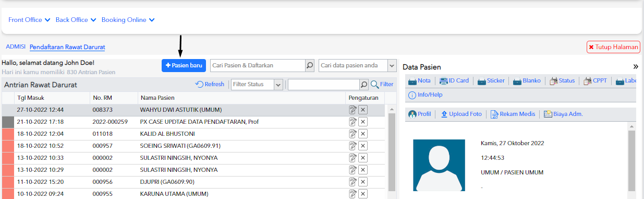Click RM number 2022-000259
The width and height of the screenshot is (644, 199).
(110, 122)
